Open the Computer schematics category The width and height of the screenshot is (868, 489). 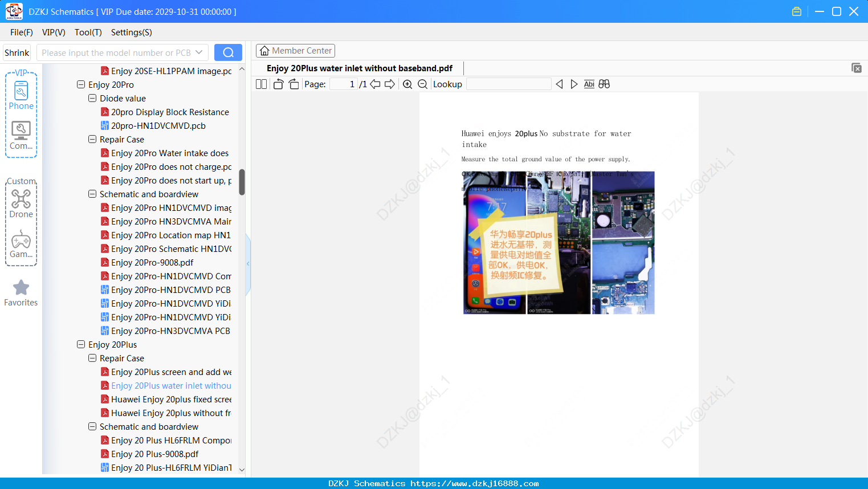(x=21, y=135)
